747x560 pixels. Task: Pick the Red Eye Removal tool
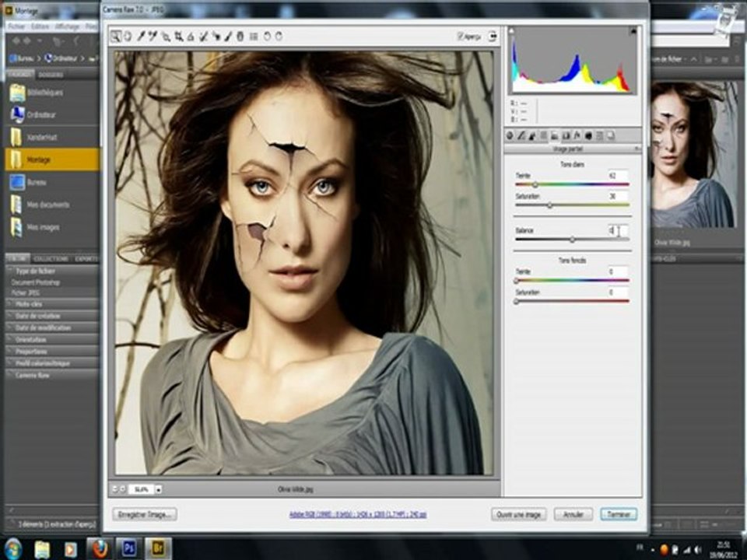(x=216, y=37)
